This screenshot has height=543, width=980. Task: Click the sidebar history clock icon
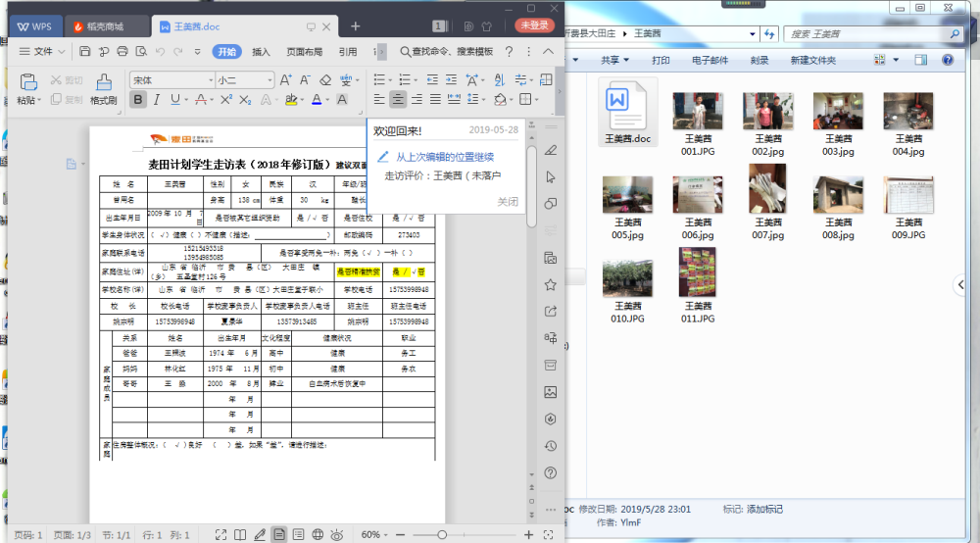(x=551, y=446)
